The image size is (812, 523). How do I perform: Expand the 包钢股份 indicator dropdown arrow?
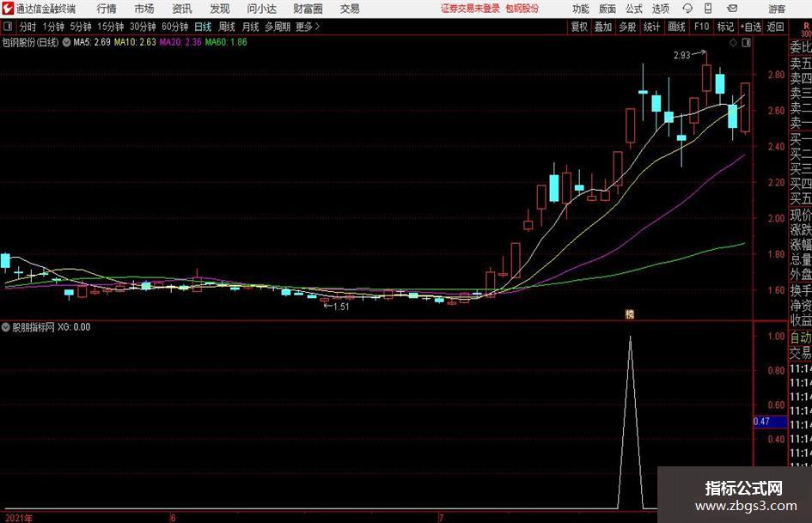click(66, 42)
